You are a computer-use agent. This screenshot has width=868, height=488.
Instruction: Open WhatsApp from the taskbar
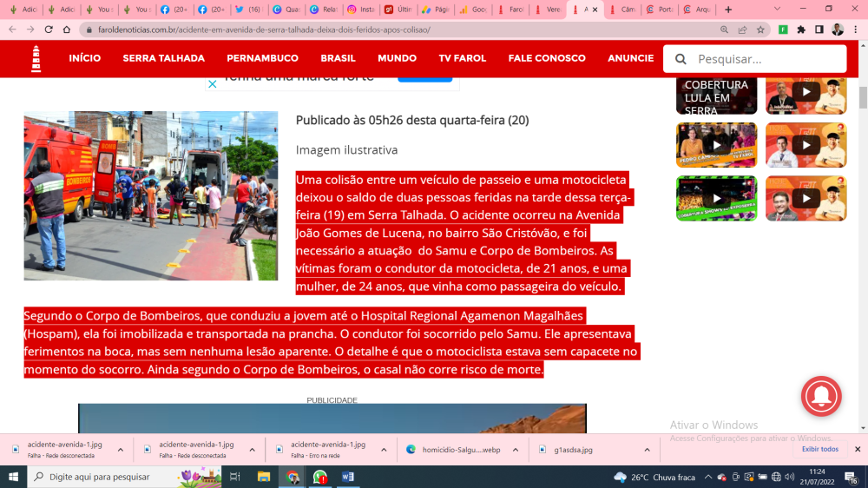coord(320,477)
